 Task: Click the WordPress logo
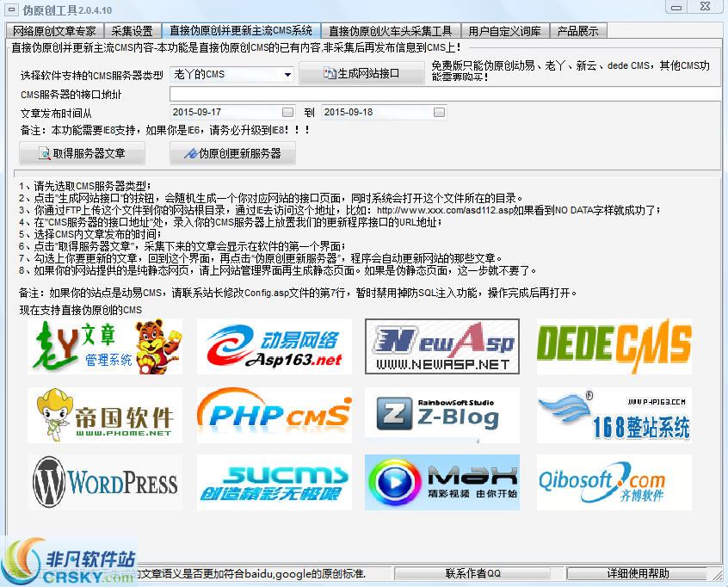[x=105, y=483]
